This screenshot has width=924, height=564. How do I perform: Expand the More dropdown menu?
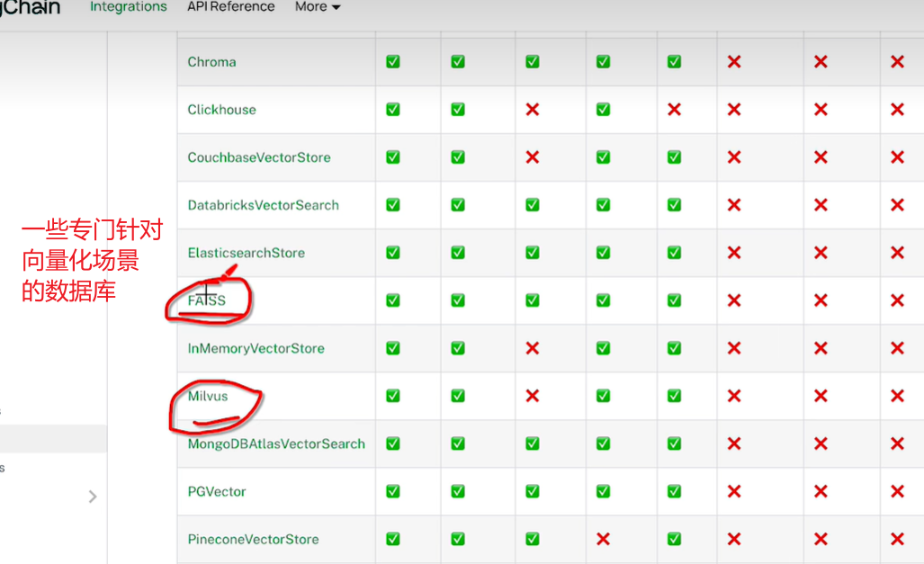pyautogui.click(x=318, y=6)
